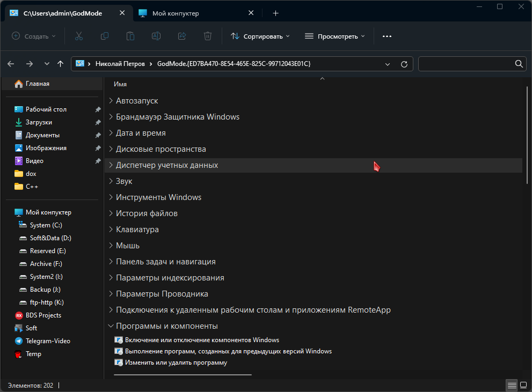The height and width of the screenshot is (392, 532).
Task: Expand the История файлов group
Action: click(111, 213)
